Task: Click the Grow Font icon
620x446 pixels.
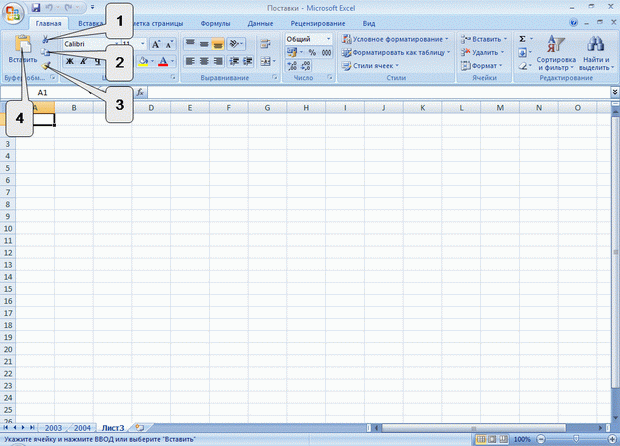Action: pos(156,44)
